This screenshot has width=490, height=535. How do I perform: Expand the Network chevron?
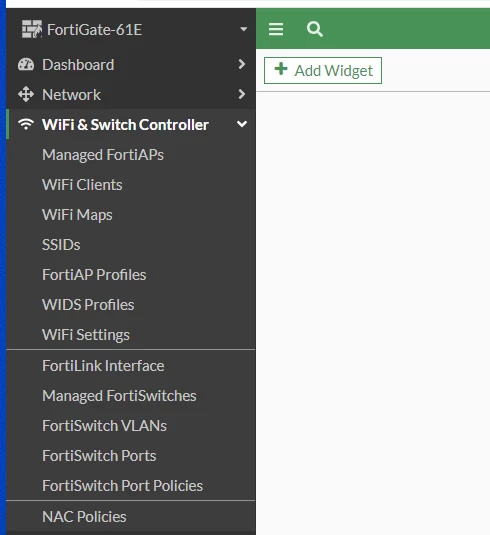(242, 94)
